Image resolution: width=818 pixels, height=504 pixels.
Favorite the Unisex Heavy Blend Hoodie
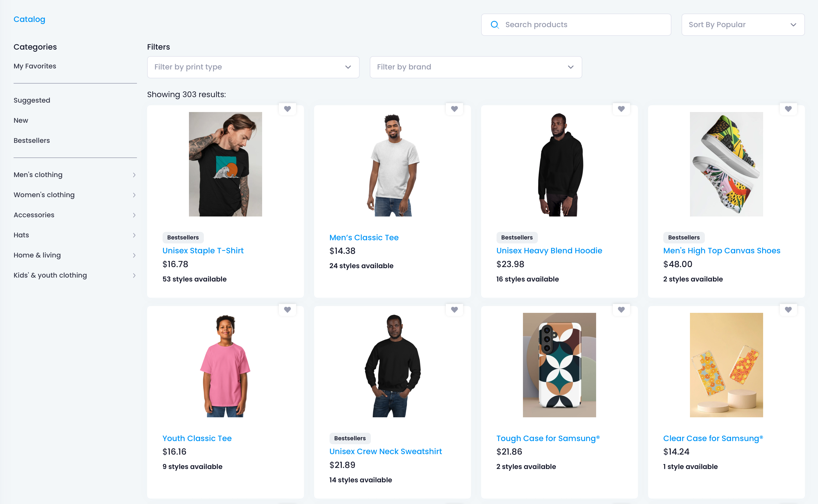pos(621,109)
